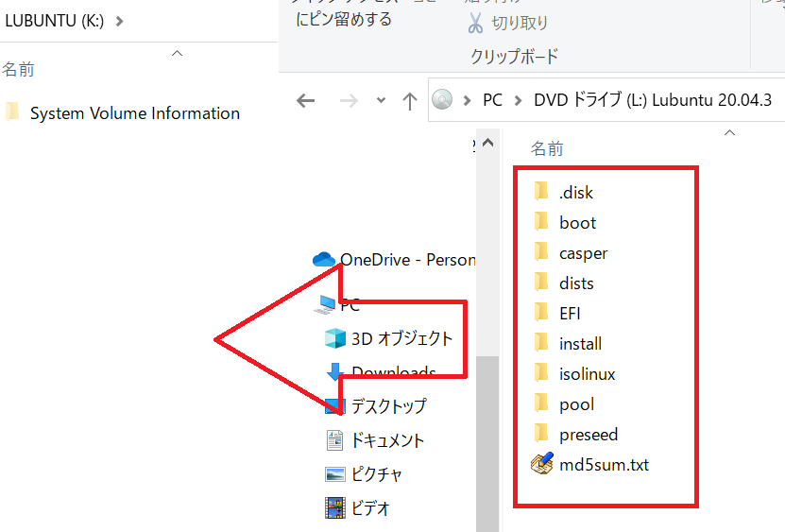Click the EFI folder icon

click(541, 312)
